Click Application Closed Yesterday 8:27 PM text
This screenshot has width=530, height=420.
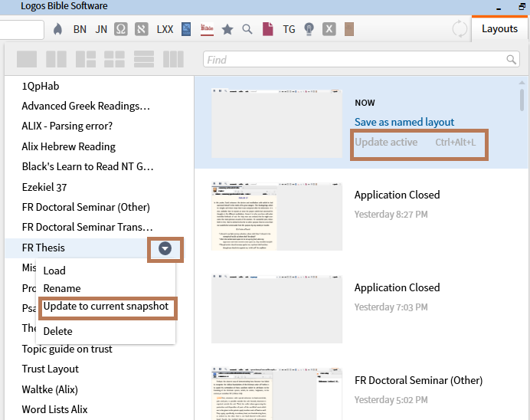tap(397, 204)
